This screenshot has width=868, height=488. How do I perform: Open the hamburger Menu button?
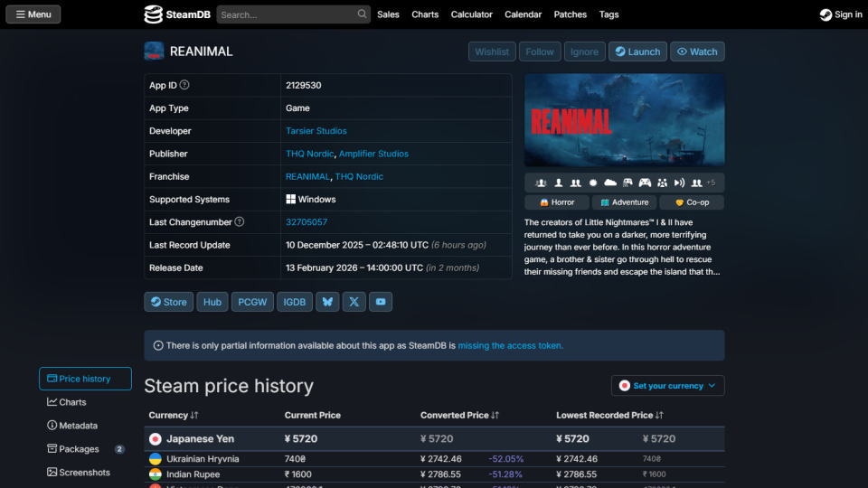click(x=33, y=14)
